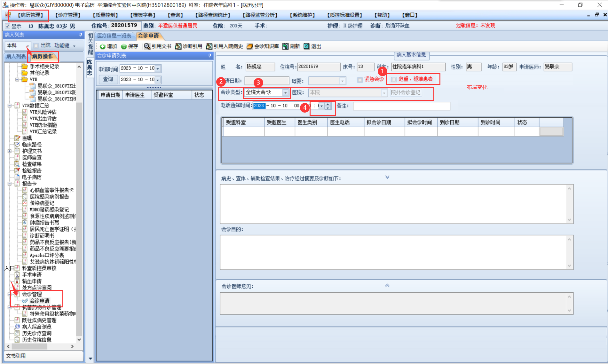
Task: Open 肿瘤报告书写 in the tree
Action: click(44, 223)
